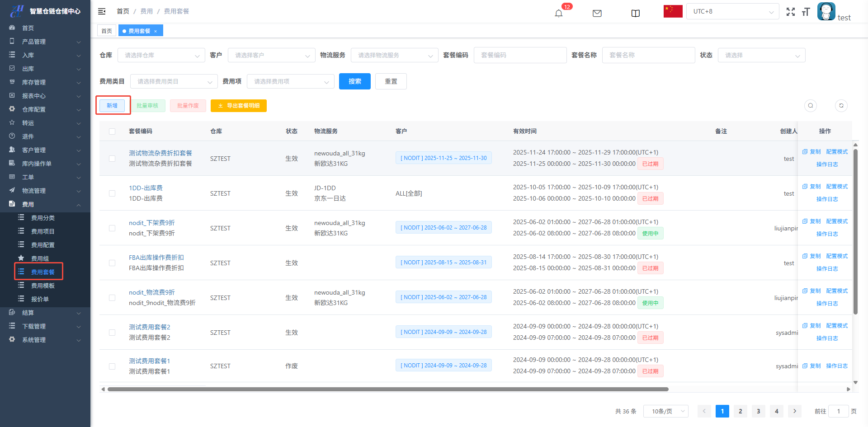The image size is (868, 427).
Task: Open 费用模板 in the sidebar menu
Action: (42, 286)
